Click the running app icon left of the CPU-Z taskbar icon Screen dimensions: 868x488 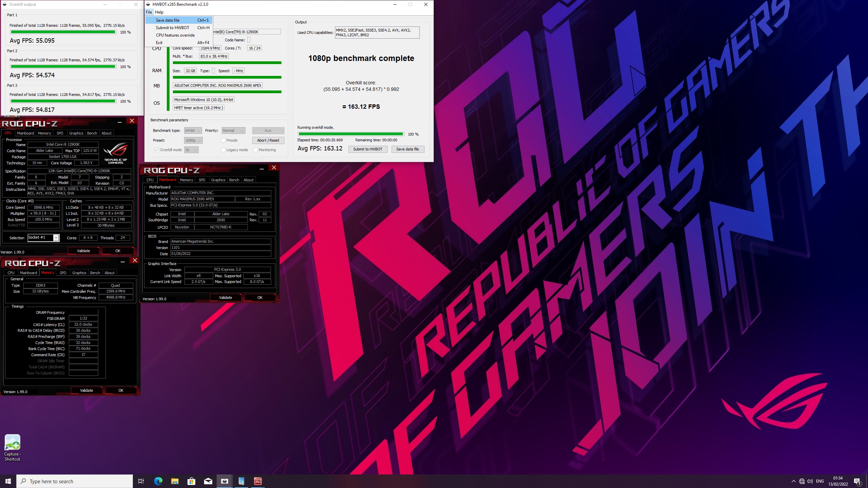tap(241, 481)
